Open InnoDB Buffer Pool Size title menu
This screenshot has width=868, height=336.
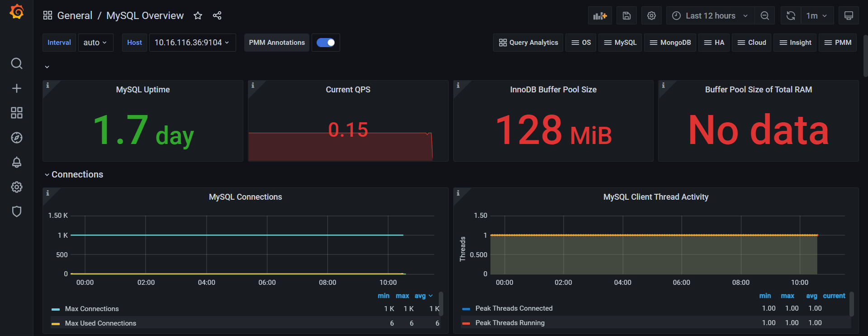click(553, 90)
